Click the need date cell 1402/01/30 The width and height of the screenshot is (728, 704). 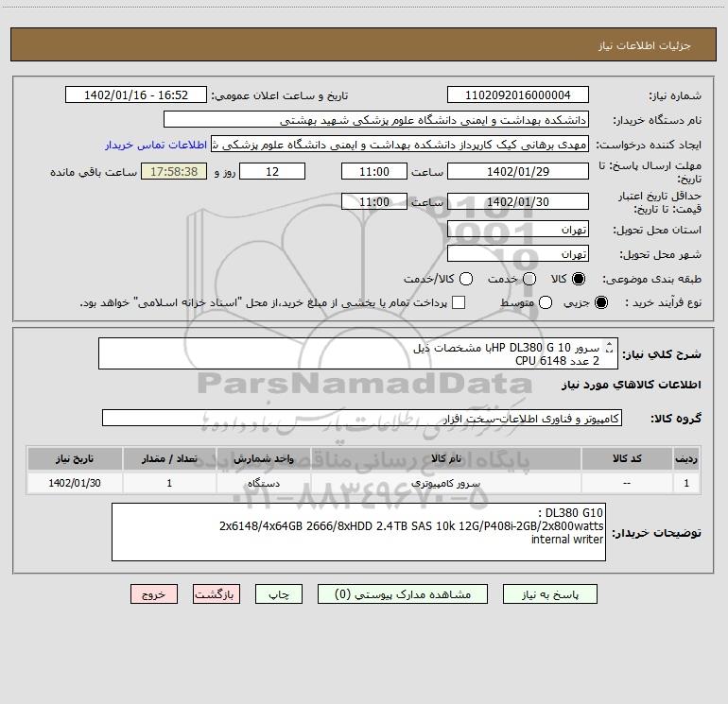[x=75, y=483]
